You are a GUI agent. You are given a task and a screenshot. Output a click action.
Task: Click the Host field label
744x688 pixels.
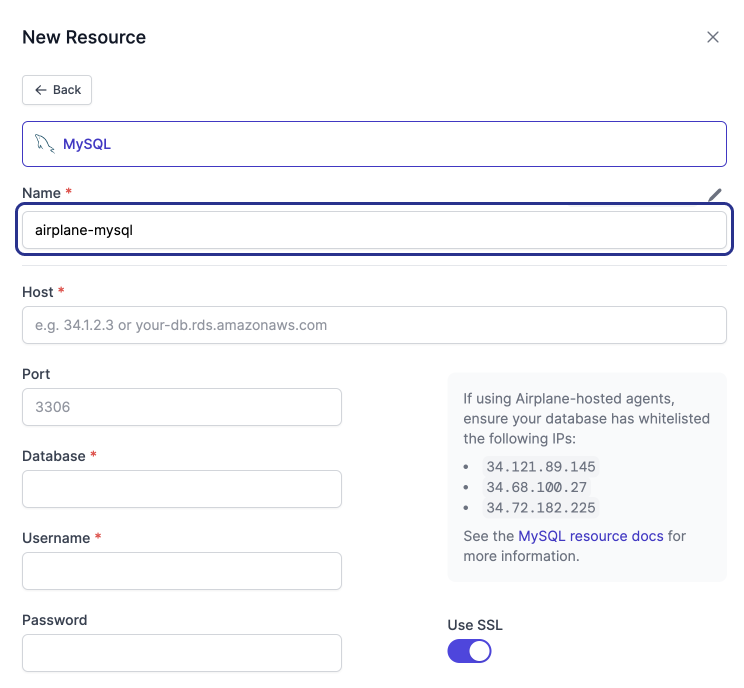(x=37, y=292)
